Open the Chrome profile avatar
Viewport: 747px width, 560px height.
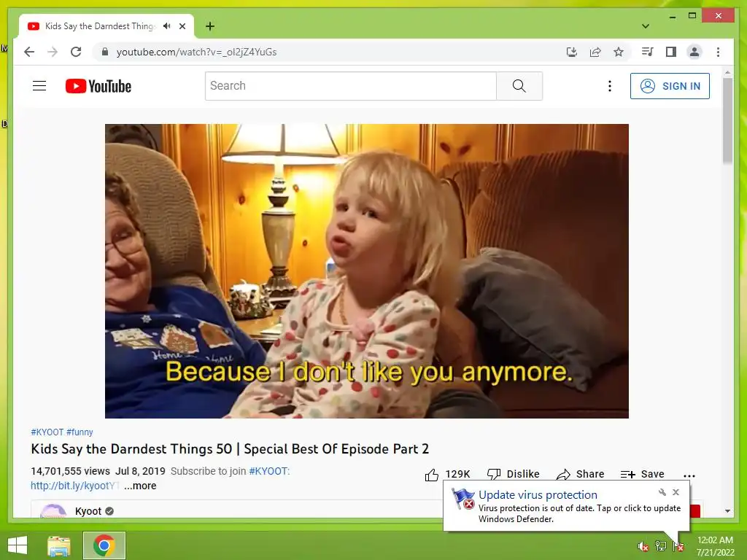pyautogui.click(x=694, y=52)
